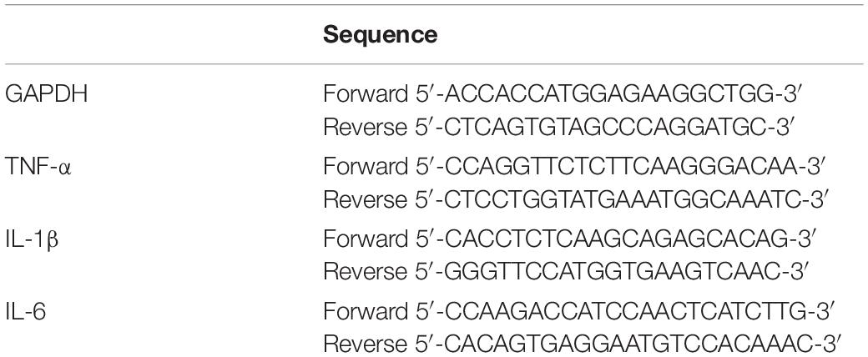Click the word Reverse in GAPDH row

365,128
